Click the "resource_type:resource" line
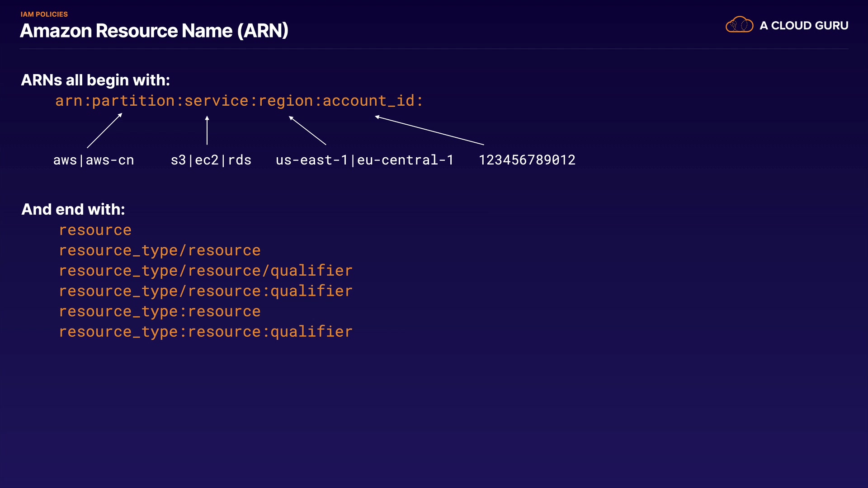The width and height of the screenshot is (868, 488). pyautogui.click(x=160, y=312)
